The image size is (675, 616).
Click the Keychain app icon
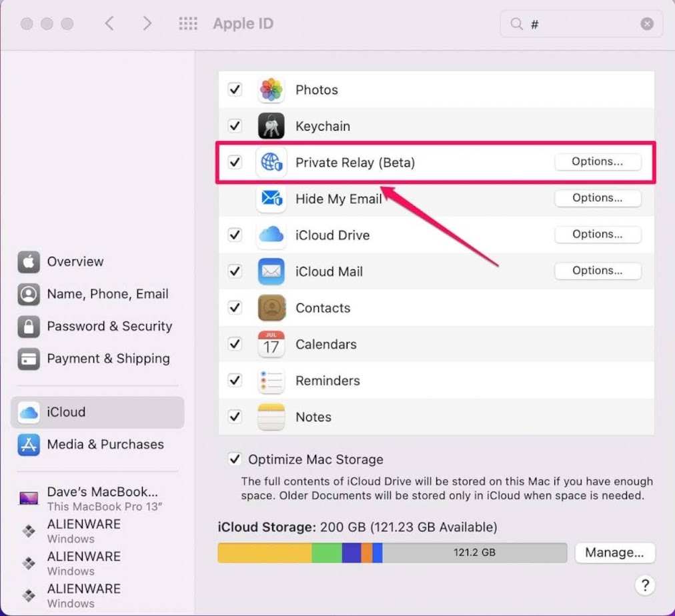pos(271,125)
